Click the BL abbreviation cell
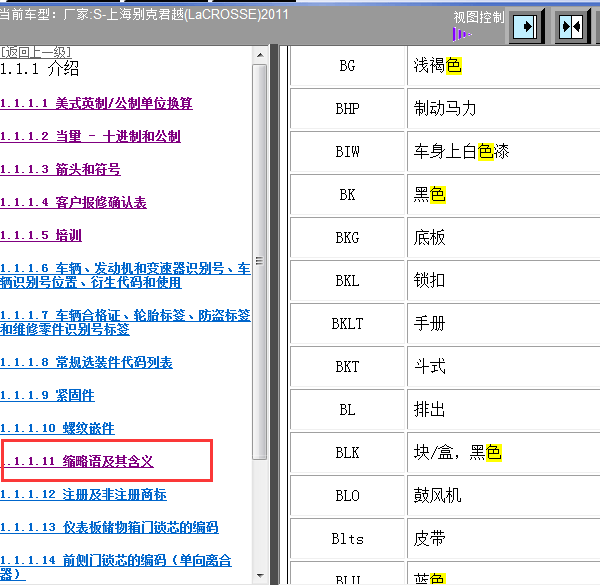The image size is (600, 585). 347,410
